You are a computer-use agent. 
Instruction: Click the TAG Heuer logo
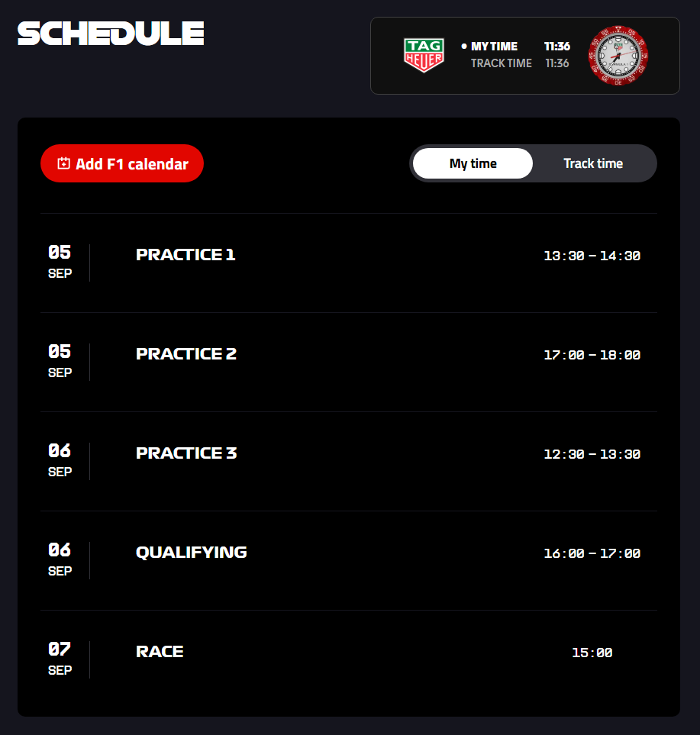pyautogui.click(x=424, y=56)
